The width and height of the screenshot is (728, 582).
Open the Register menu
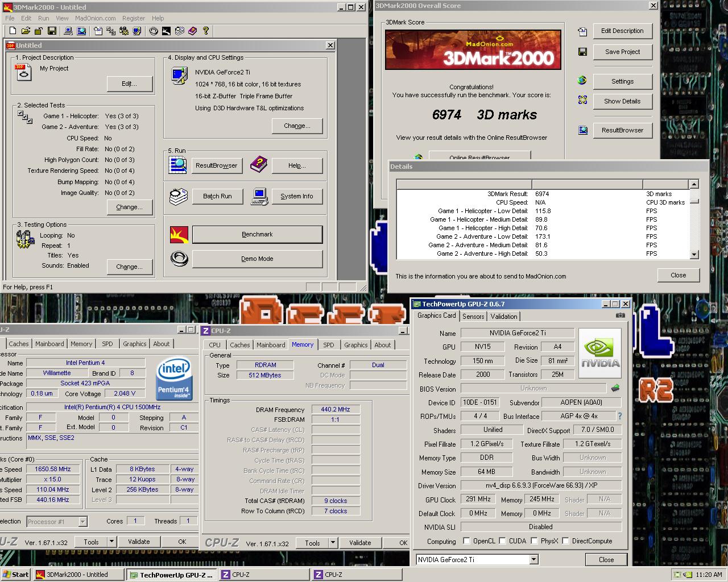click(x=134, y=18)
